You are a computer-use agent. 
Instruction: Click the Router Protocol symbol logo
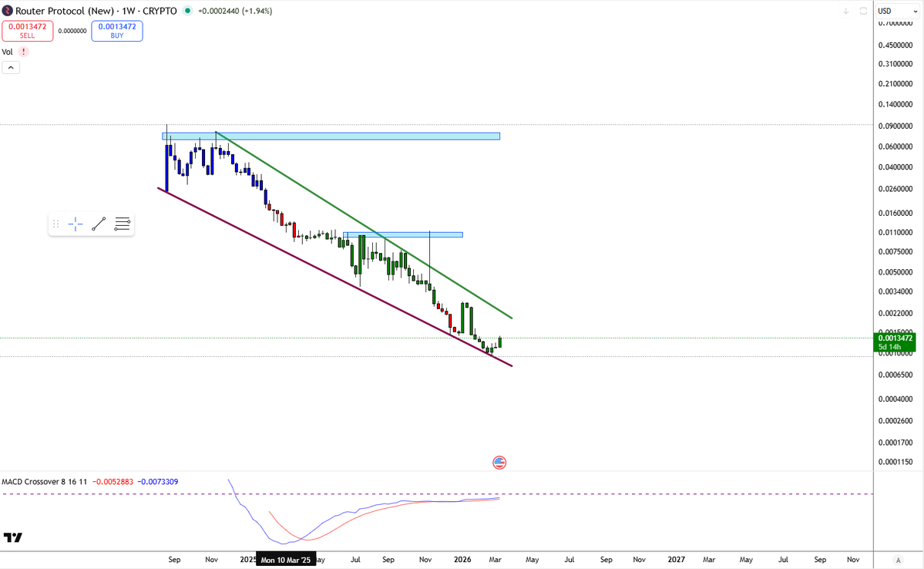8,11
